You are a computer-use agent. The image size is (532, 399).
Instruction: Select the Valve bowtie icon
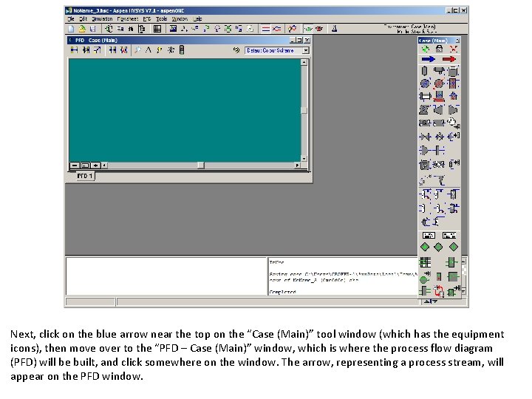click(x=425, y=137)
